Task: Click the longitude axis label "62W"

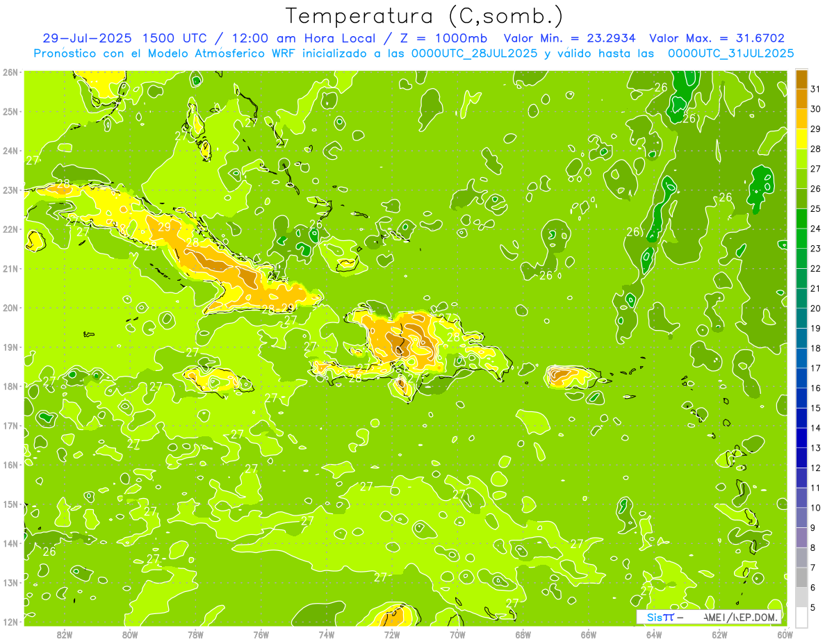Action: [719, 634]
